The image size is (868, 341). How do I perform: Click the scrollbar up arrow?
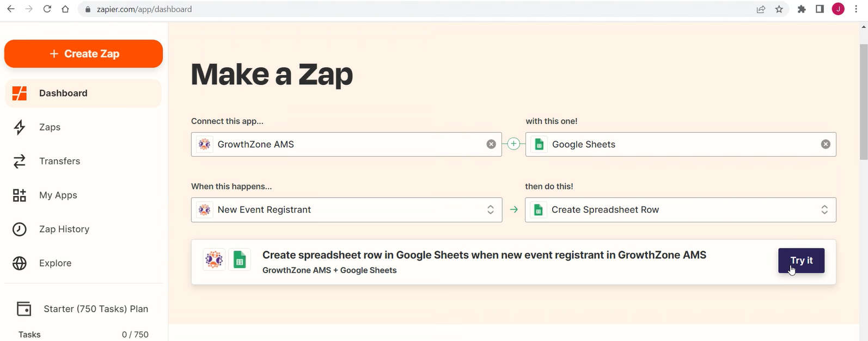(x=864, y=27)
